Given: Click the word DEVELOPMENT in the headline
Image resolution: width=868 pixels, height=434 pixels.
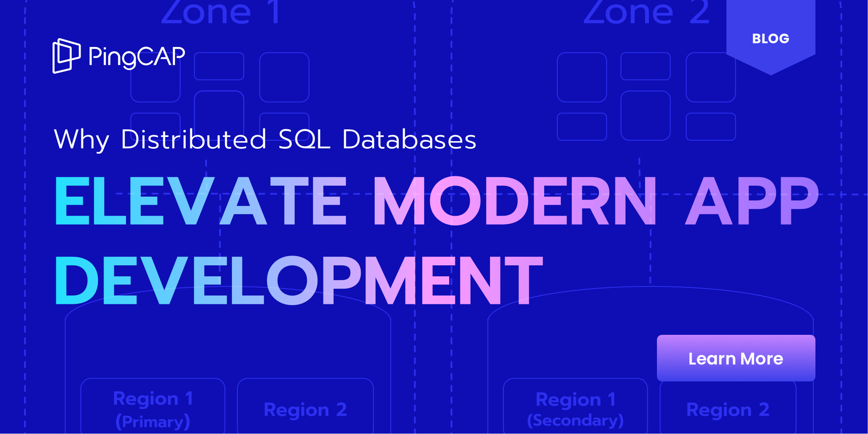Looking at the screenshot, I should coord(298,281).
